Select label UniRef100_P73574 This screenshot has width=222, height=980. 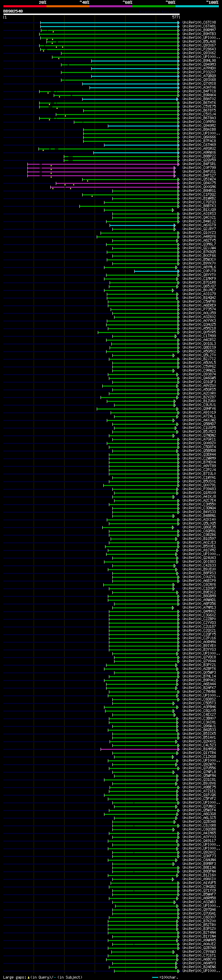point(199,309)
